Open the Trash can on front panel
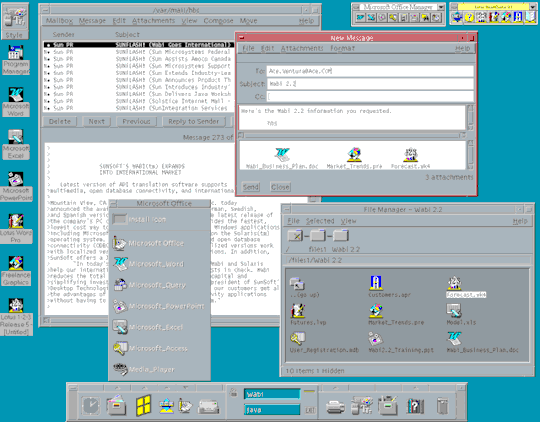Image resolution: width=540 pixels, height=422 pixels. [x=443, y=406]
